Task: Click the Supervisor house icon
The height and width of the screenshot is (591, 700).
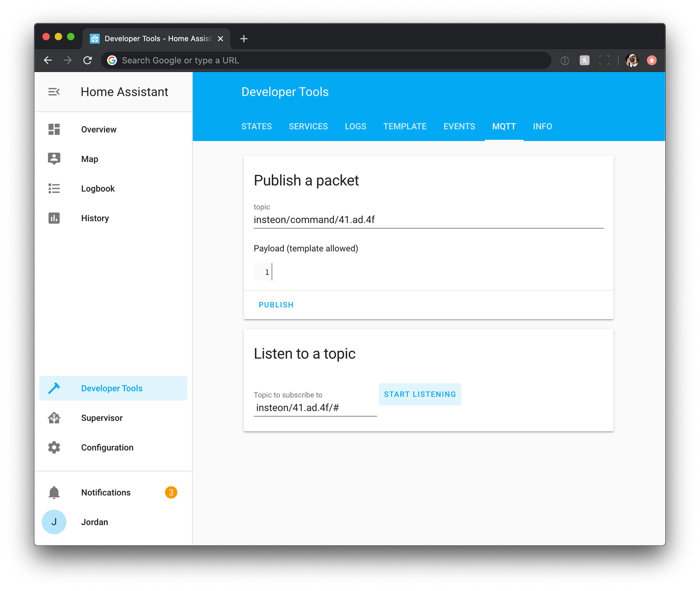Action: click(54, 417)
